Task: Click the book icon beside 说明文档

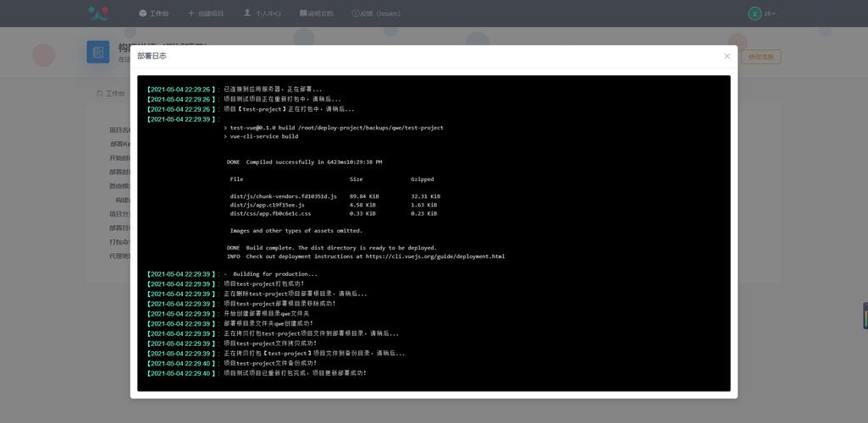Action: [303, 14]
